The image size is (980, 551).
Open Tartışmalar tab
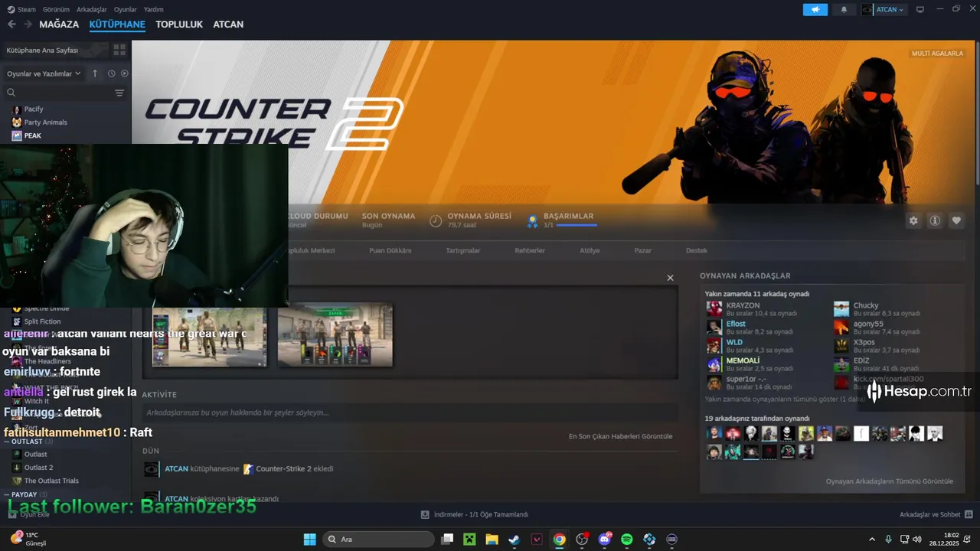click(463, 251)
